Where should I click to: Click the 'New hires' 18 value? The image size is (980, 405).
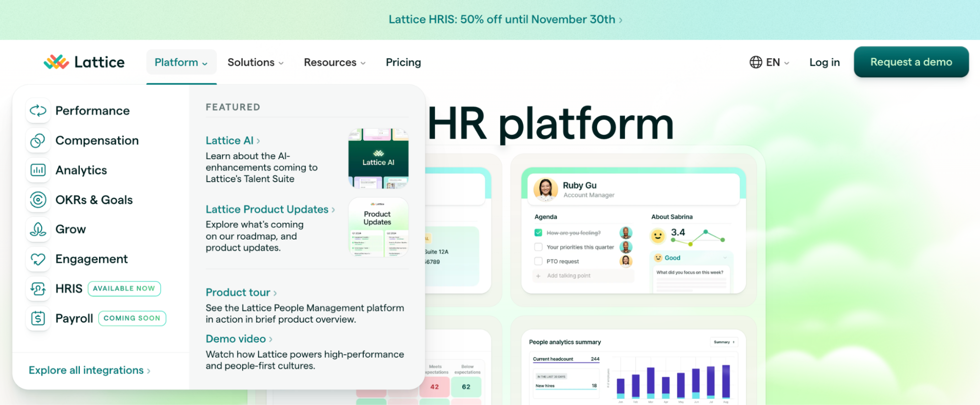tap(594, 386)
